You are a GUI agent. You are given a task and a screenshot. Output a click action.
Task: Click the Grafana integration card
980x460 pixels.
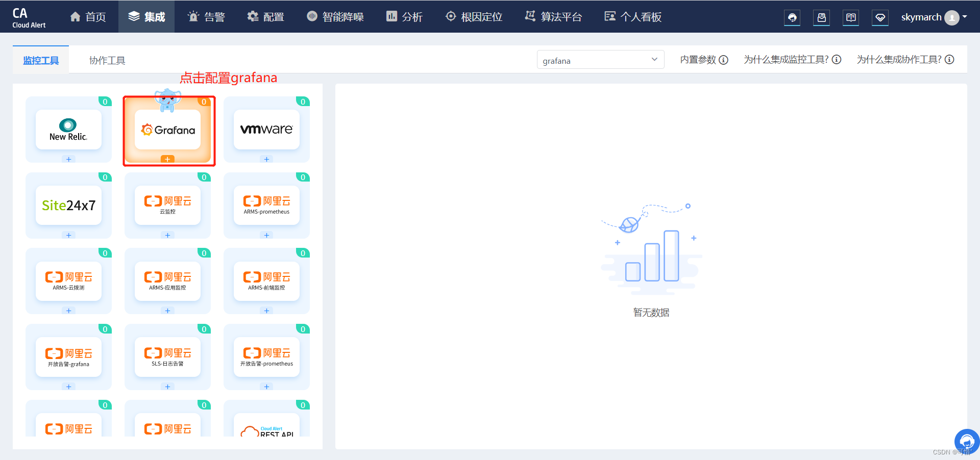[167, 130]
